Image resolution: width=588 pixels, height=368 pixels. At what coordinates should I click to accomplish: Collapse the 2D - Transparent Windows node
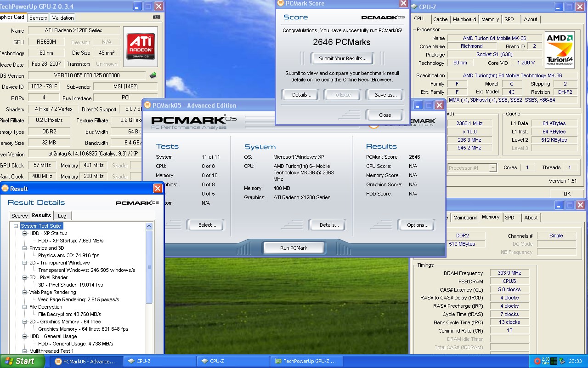pos(25,263)
